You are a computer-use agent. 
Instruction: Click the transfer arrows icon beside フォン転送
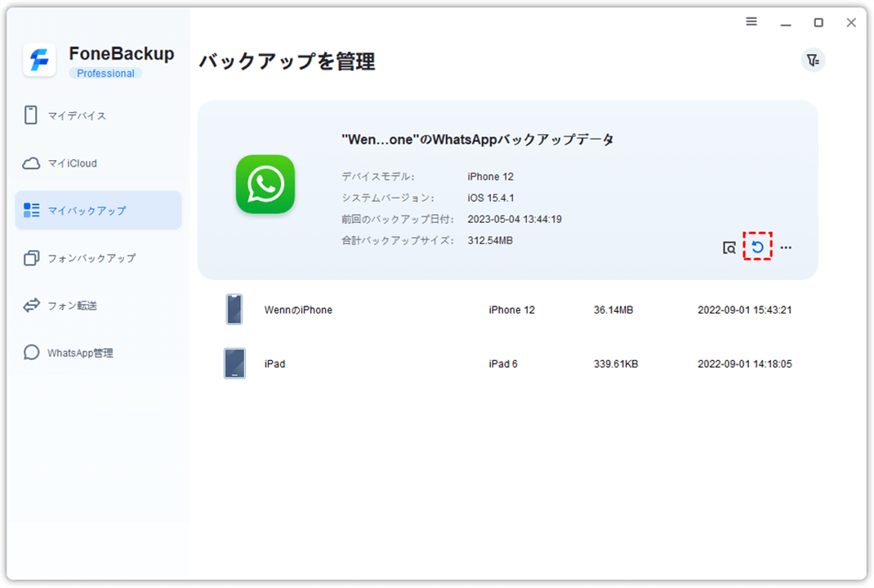31,305
